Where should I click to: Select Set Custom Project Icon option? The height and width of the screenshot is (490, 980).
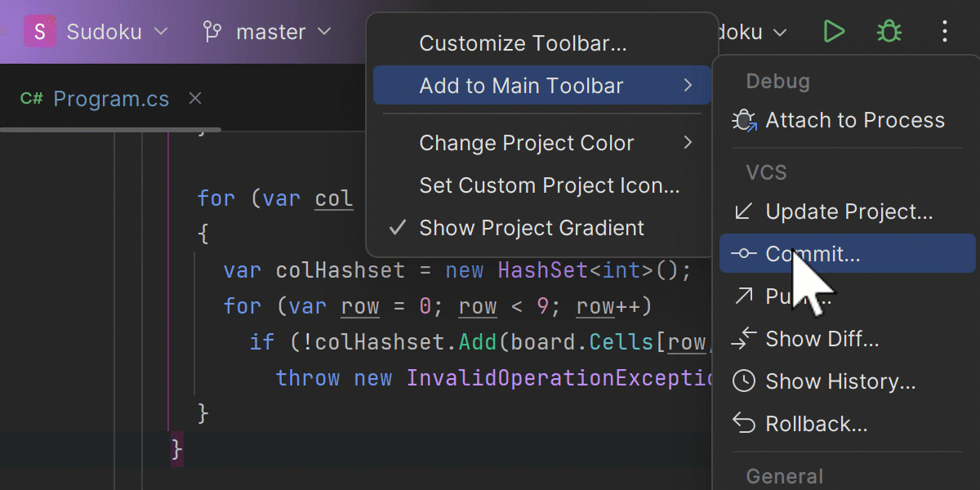tap(549, 185)
